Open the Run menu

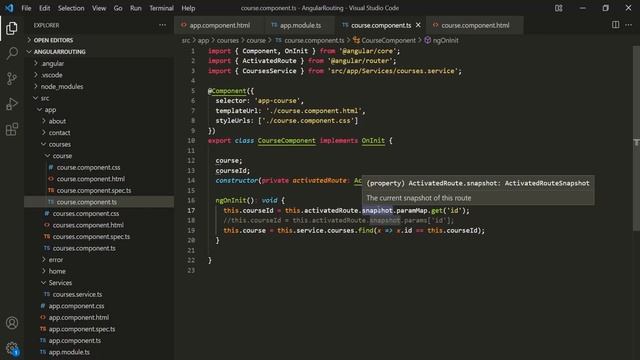pos(136,8)
